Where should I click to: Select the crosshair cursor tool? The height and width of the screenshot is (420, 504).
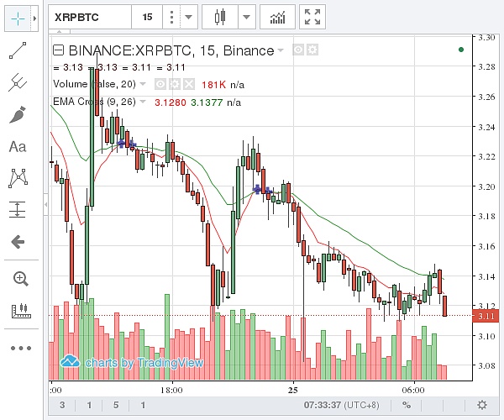click(x=18, y=18)
